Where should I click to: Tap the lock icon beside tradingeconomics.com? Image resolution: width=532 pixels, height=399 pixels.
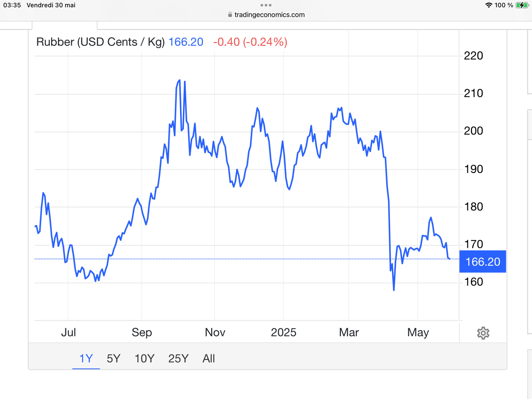[x=230, y=15]
